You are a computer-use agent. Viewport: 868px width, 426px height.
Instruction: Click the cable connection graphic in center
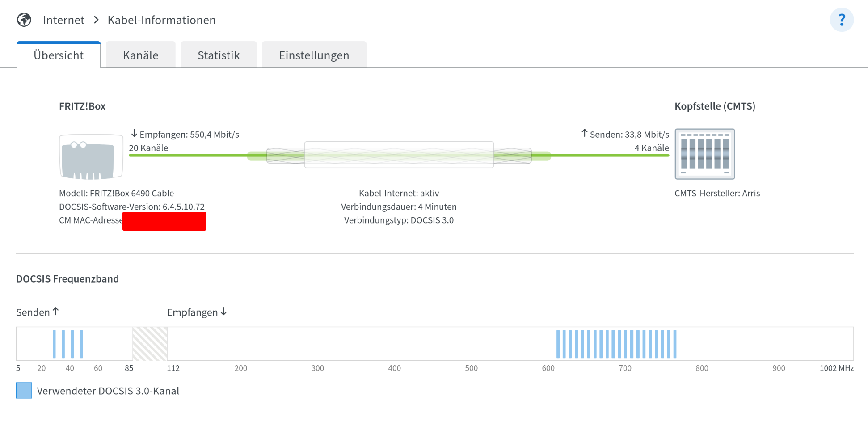coord(399,155)
